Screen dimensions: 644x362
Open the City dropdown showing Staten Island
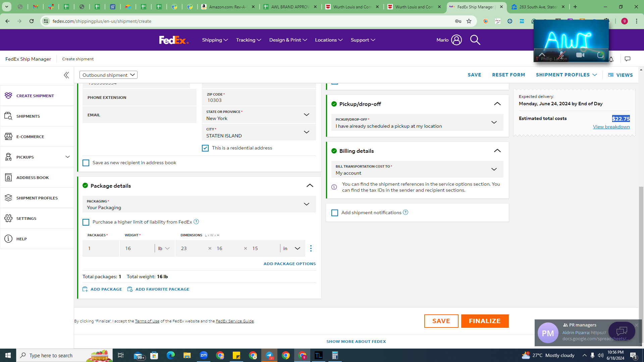(259, 132)
